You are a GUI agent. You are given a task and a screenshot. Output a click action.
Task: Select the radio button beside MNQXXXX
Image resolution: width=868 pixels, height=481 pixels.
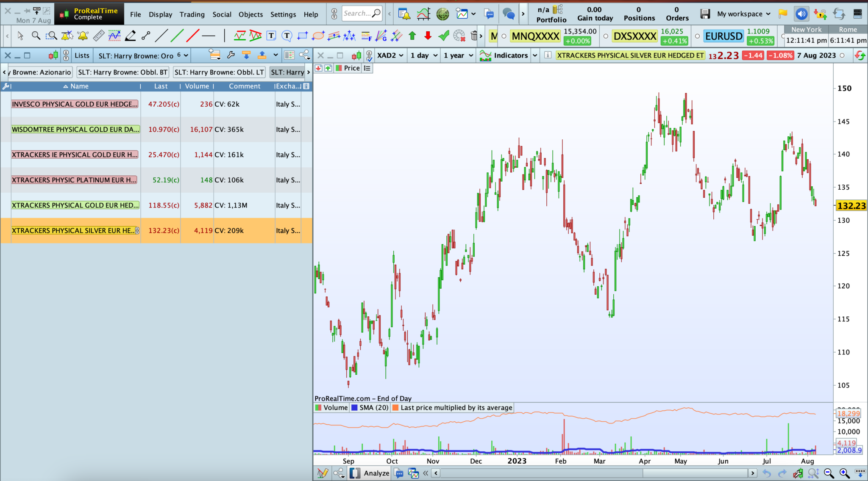pyautogui.click(x=504, y=36)
